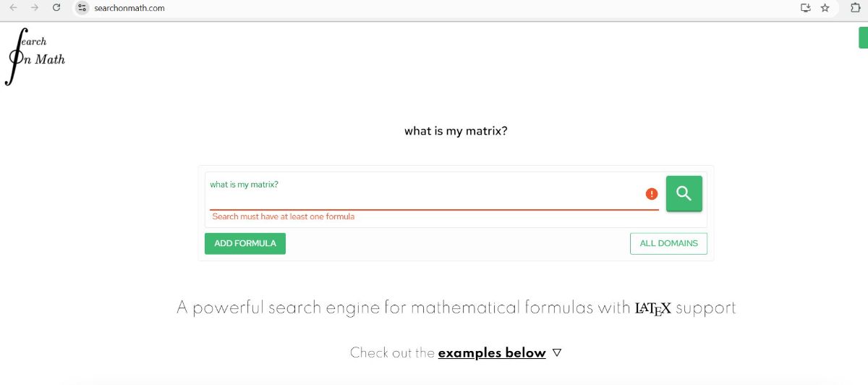The width and height of the screenshot is (868, 385).
Task: Open the Search on Math logo
Action: pyautogui.click(x=35, y=56)
